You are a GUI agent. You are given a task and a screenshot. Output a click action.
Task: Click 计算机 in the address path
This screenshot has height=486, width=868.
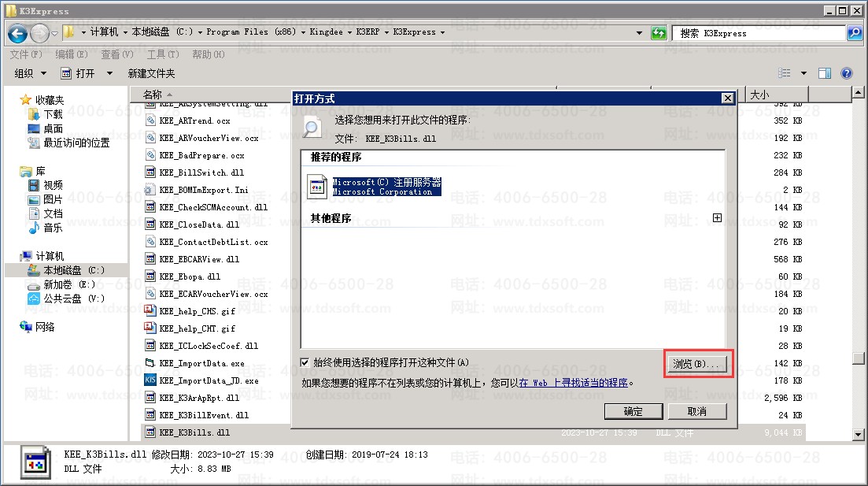[104, 32]
